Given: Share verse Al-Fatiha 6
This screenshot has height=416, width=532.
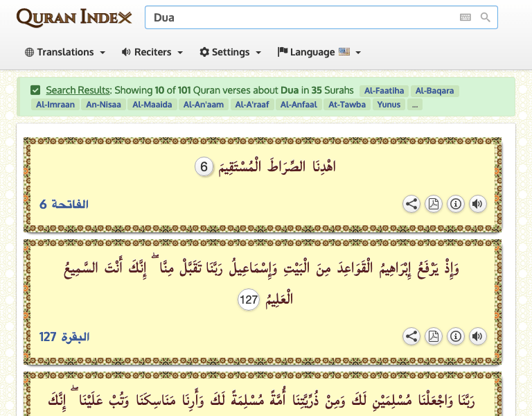Looking at the screenshot, I should click(411, 204).
